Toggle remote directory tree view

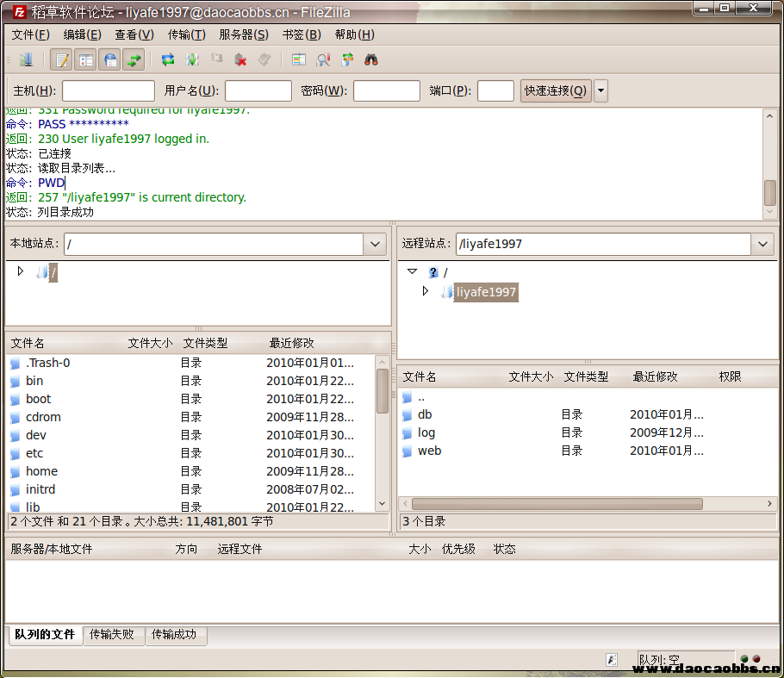[x=109, y=59]
